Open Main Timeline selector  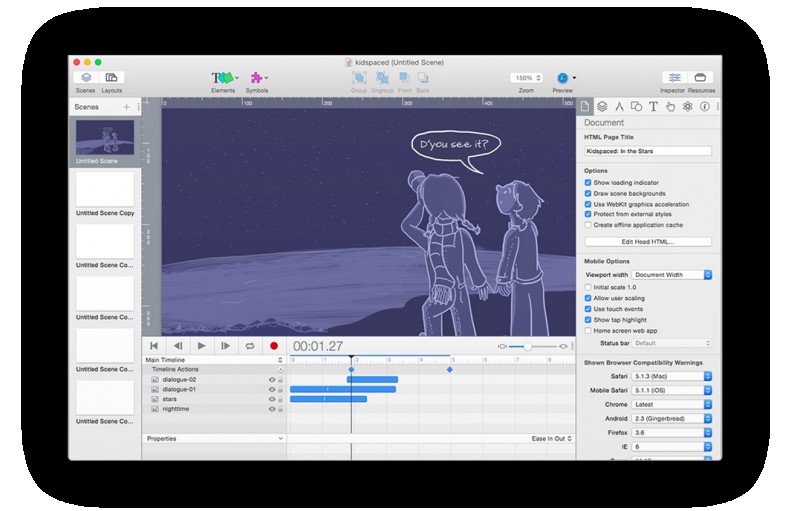pyautogui.click(x=213, y=360)
